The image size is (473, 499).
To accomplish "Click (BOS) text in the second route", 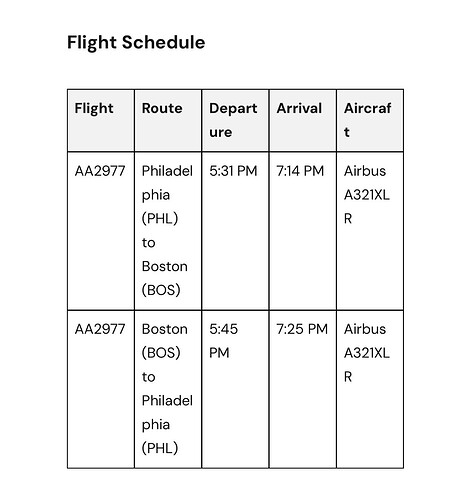I will (161, 353).
